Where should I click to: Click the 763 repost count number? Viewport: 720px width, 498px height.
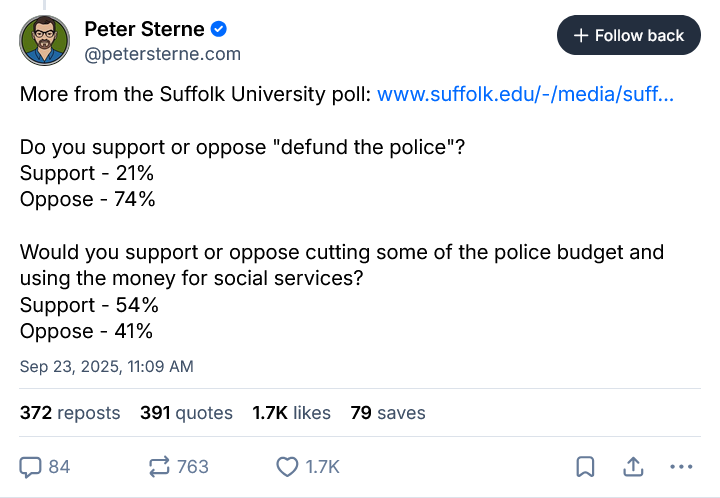click(192, 466)
